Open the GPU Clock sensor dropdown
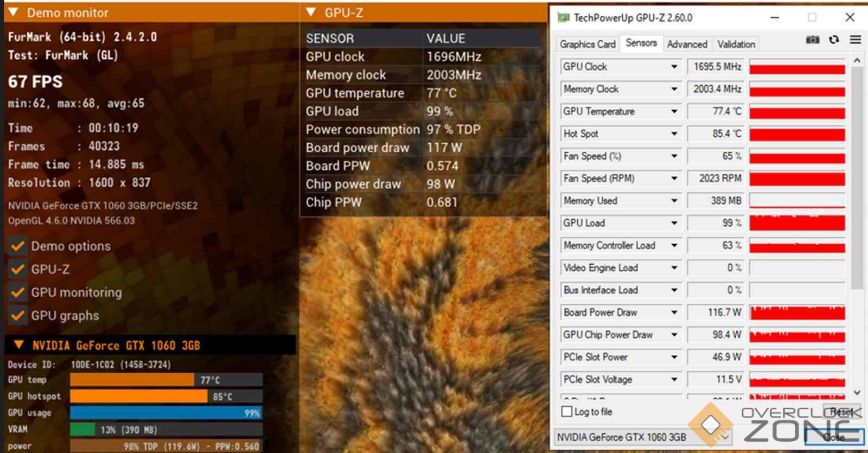 point(674,67)
